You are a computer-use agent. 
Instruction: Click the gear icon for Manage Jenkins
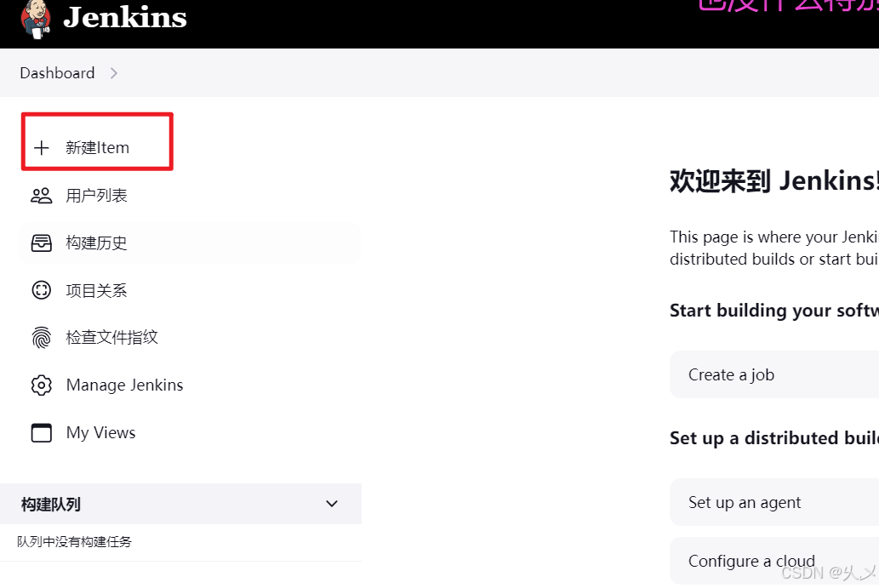pyautogui.click(x=42, y=385)
